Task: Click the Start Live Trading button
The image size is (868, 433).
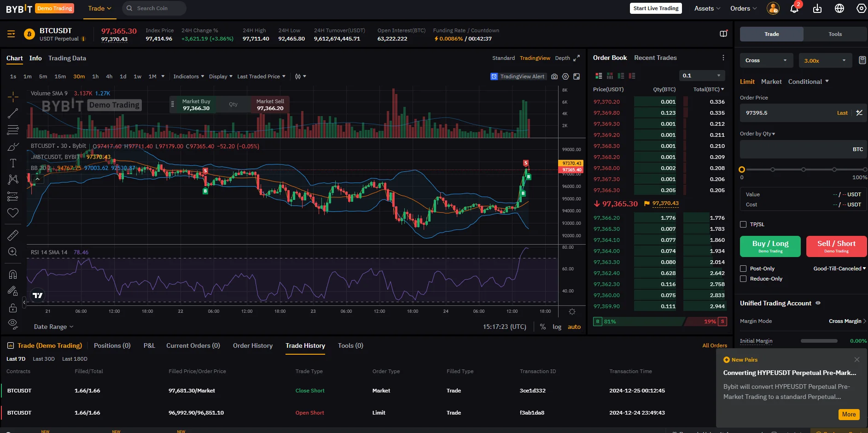Action: (x=655, y=8)
